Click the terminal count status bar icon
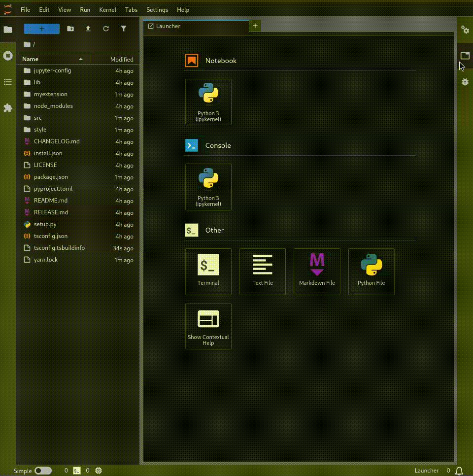This screenshot has height=476, width=473. (77, 471)
